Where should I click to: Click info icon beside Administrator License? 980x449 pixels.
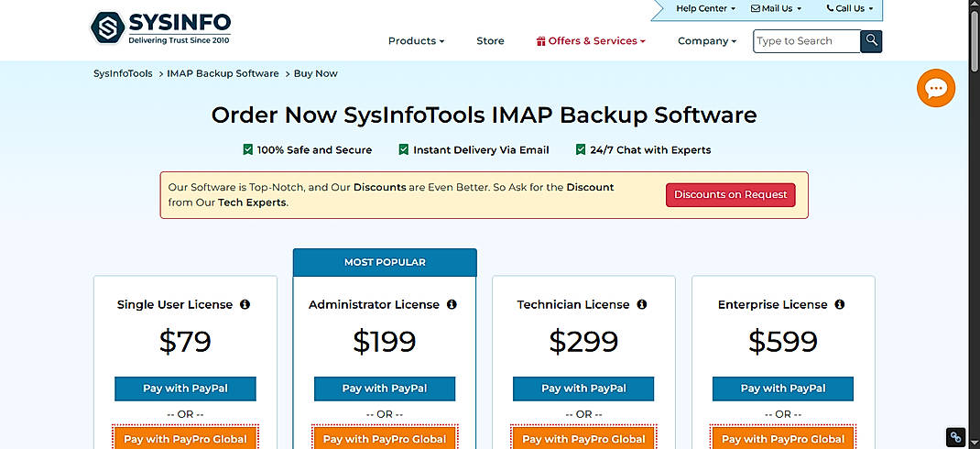pos(452,304)
